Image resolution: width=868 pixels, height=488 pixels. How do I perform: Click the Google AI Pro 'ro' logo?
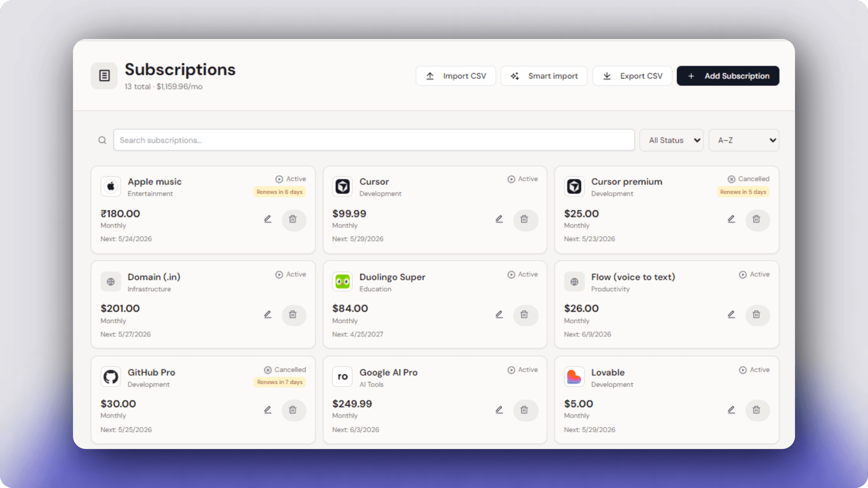click(x=343, y=377)
